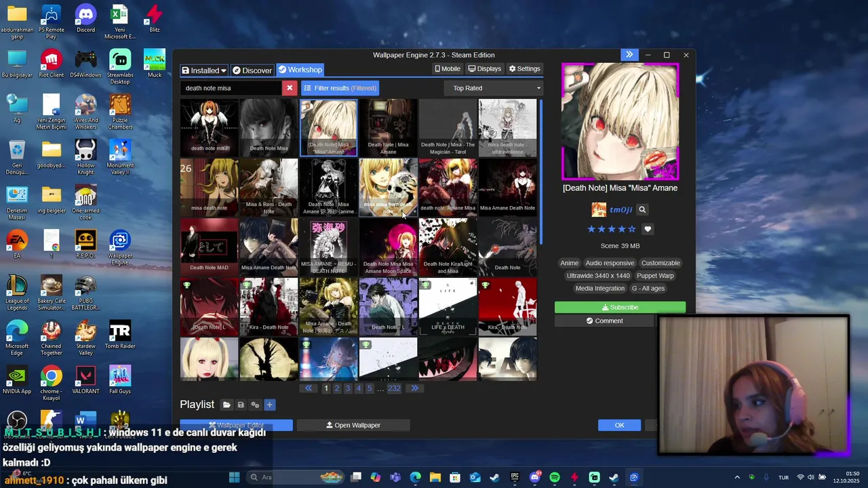Open the Windows Start menu

(x=234, y=477)
